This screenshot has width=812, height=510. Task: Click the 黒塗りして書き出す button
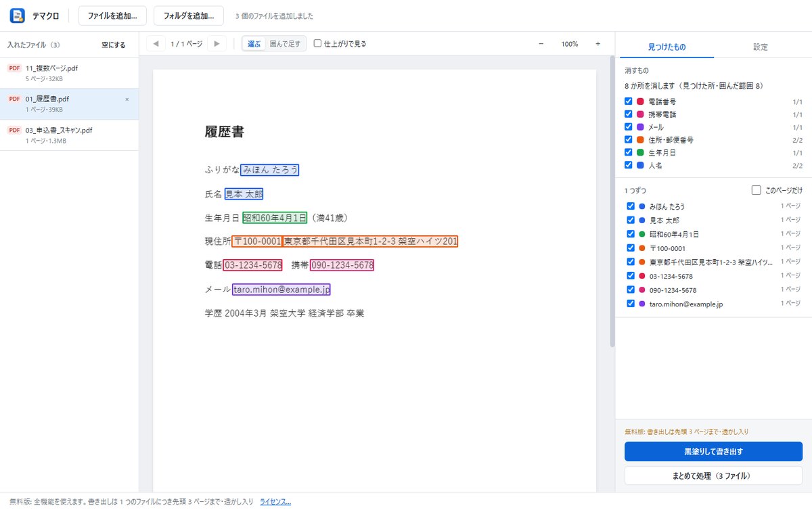click(x=713, y=451)
